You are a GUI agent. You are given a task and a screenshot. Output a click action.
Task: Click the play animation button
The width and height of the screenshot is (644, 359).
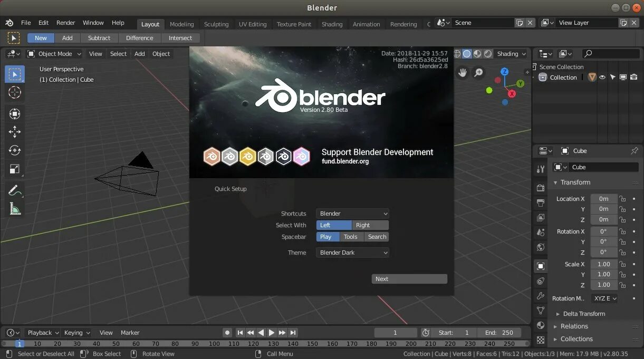coord(272,333)
